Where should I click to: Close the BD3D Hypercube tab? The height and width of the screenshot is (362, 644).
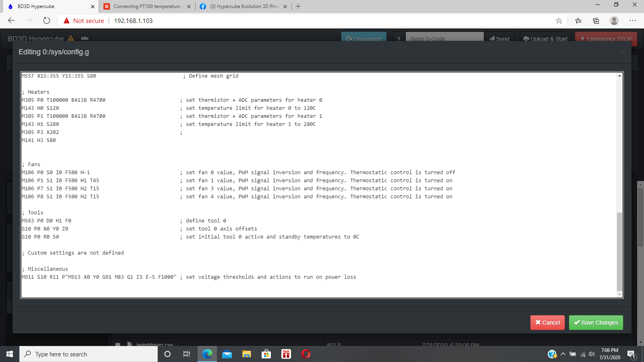click(93, 6)
